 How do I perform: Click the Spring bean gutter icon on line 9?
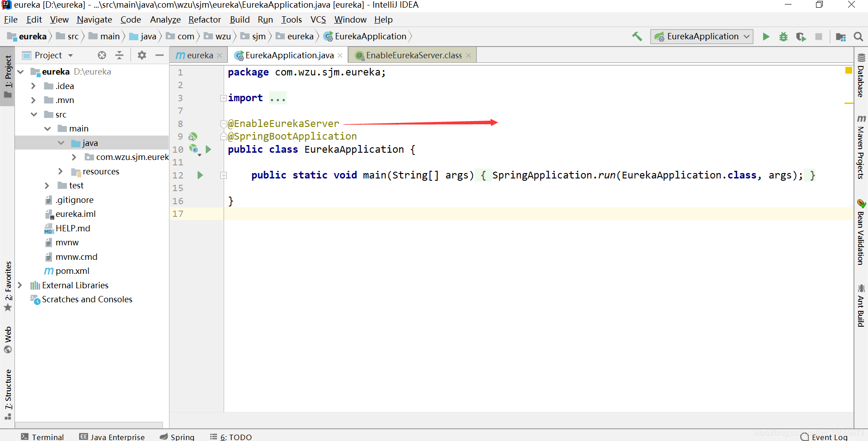[x=193, y=136]
